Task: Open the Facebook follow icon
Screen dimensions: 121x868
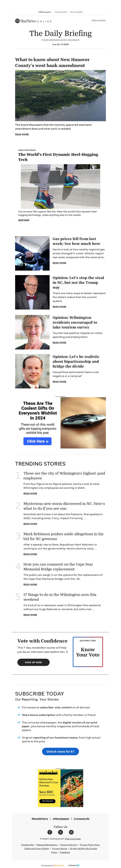Action: click(x=50, y=832)
